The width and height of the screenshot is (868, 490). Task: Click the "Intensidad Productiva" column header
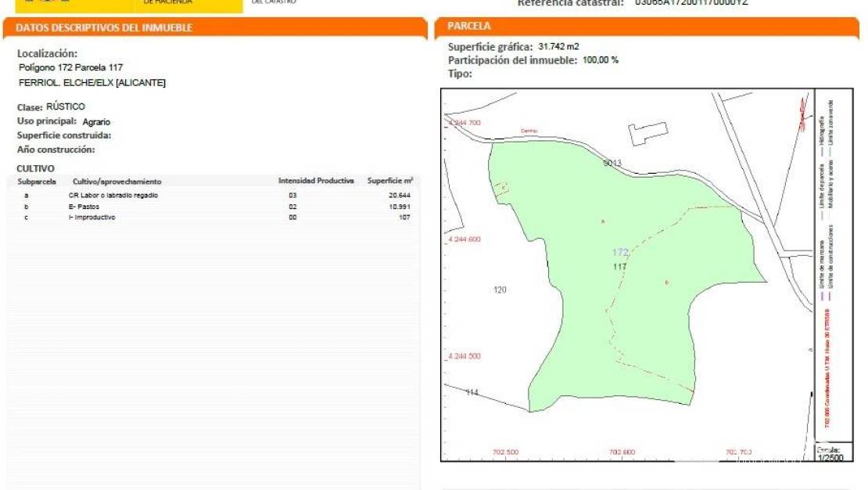pyautogui.click(x=316, y=181)
